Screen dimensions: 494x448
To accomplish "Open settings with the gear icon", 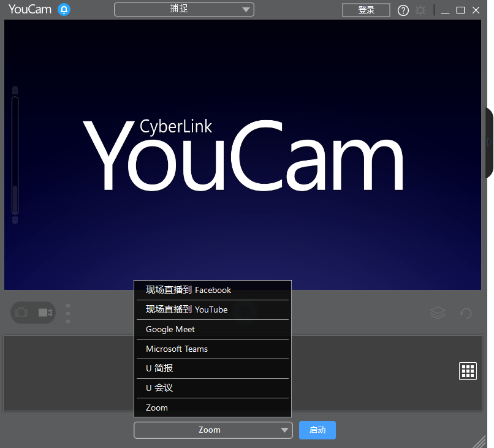I will point(420,10).
